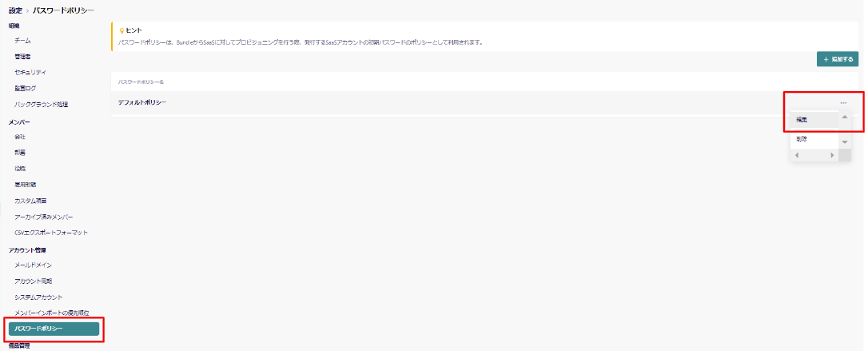This screenshot has width=868, height=351.
Task: Open メンバーインポートの優先順位 in the sidebar
Action: click(51, 313)
